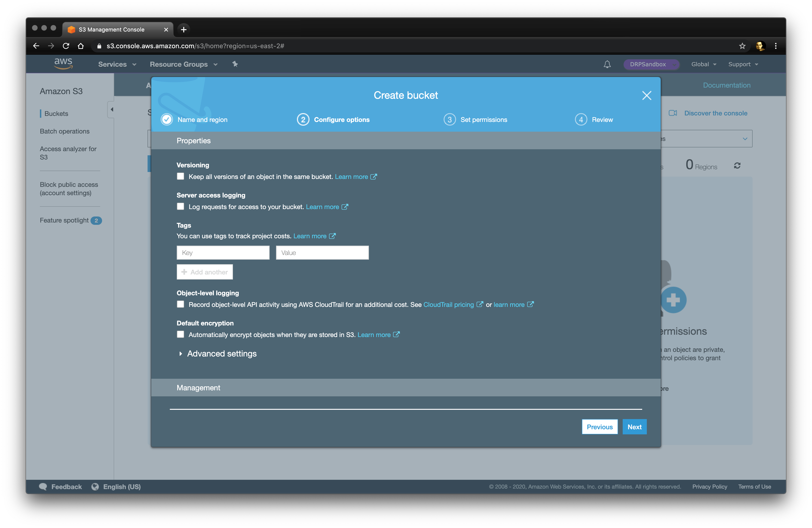Click the tag Key input field
Viewport: 812px width, 528px height.
(x=223, y=253)
